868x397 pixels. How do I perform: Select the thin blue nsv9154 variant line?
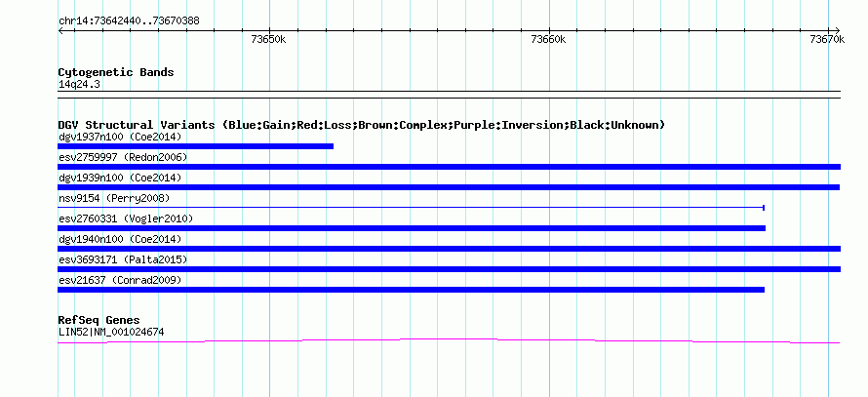412,208
